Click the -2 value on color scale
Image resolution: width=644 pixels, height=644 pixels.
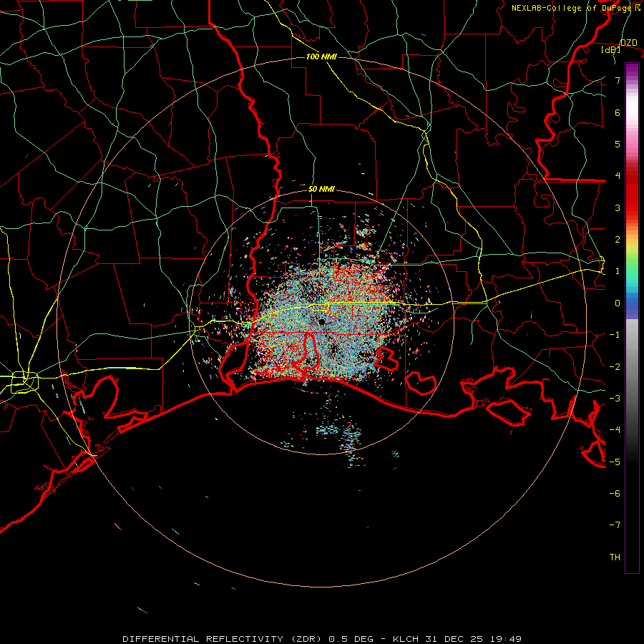(x=615, y=367)
